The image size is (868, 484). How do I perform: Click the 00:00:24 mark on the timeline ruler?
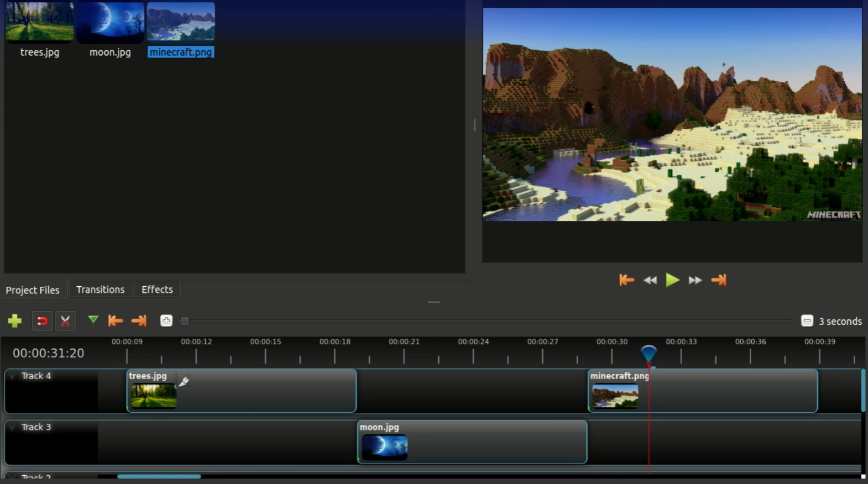[473, 342]
